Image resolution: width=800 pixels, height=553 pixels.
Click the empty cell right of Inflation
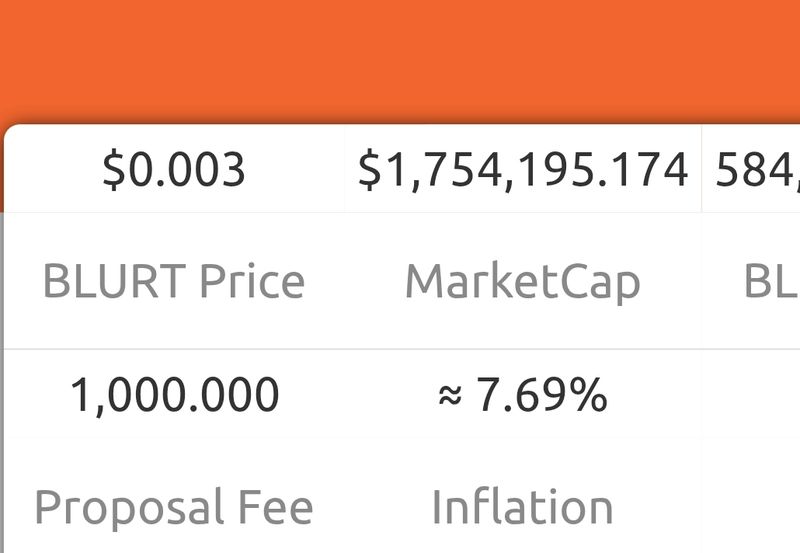point(752,507)
